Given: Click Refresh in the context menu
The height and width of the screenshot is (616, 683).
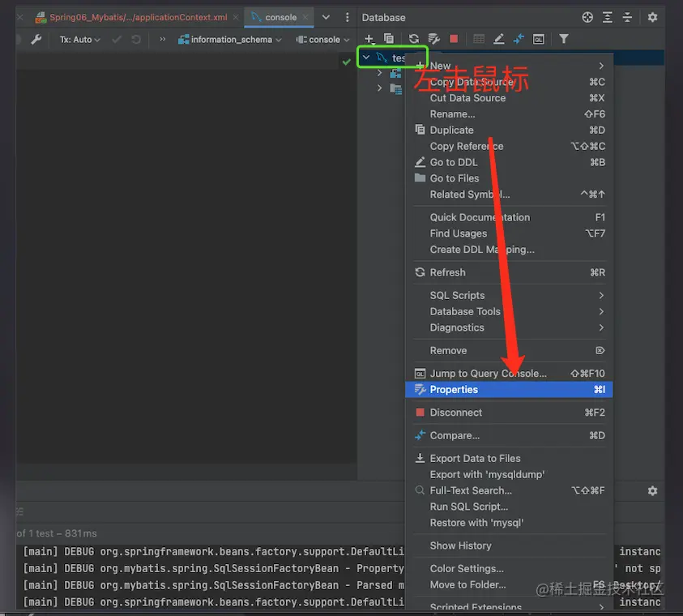Looking at the screenshot, I should [x=447, y=272].
